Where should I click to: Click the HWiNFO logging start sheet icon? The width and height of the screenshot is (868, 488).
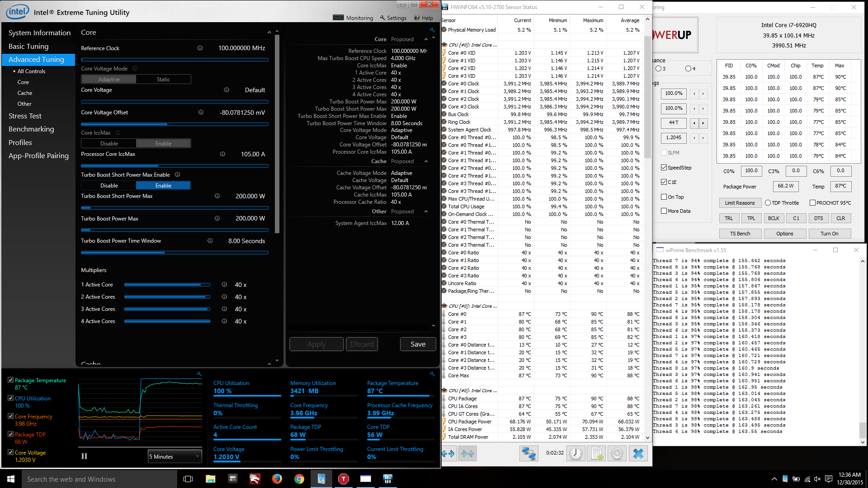click(x=596, y=453)
